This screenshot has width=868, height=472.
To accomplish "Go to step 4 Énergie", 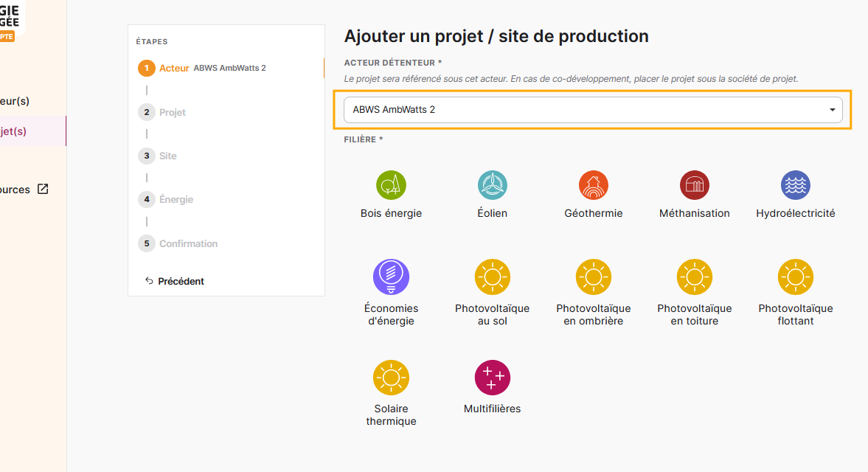I will (166, 199).
